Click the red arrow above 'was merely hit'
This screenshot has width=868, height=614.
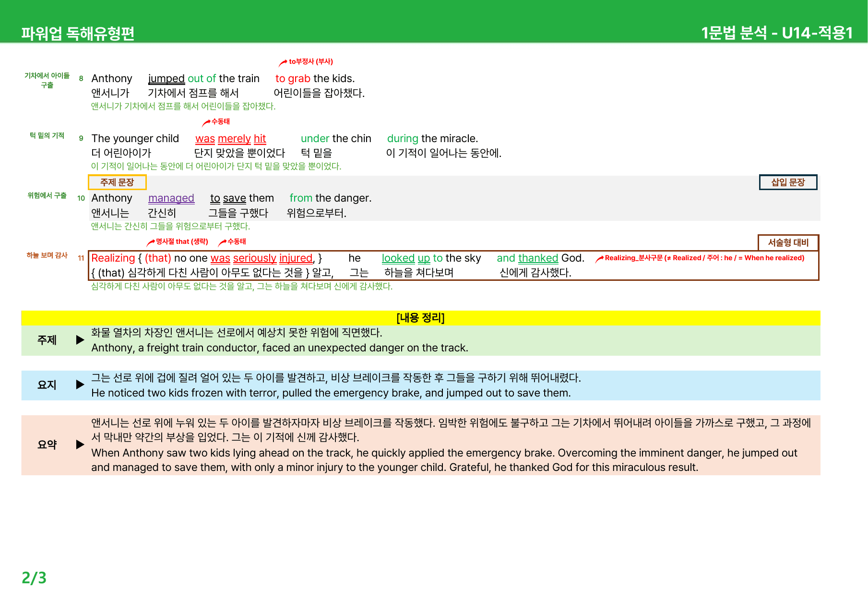[x=206, y=122]
